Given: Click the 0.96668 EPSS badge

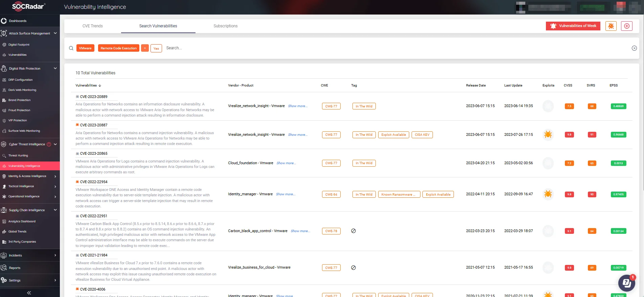Looking at the screenshot, I should point(618,134).
